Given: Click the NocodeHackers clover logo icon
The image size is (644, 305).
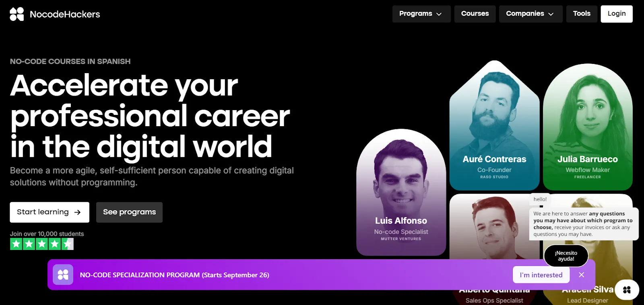Looking at the screenshot, I should [x=17, y=14].
